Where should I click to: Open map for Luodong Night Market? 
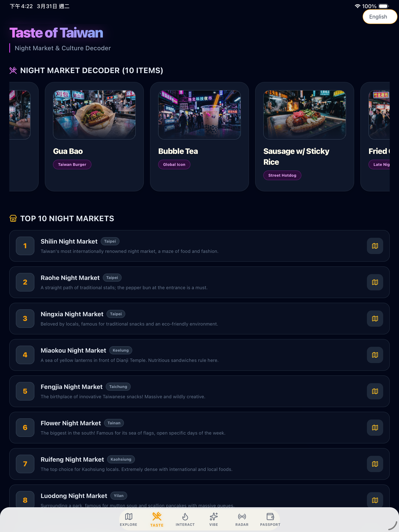(375, 500)
